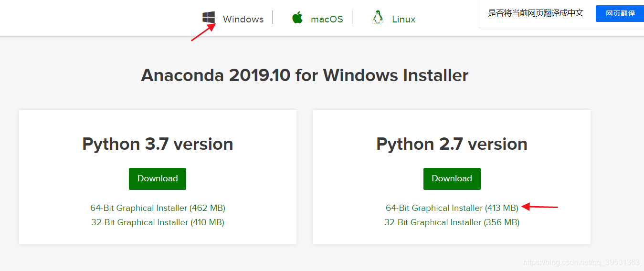Select the heading Anaconda 2019.10 for Windows Installer

(x=305, y=75)
